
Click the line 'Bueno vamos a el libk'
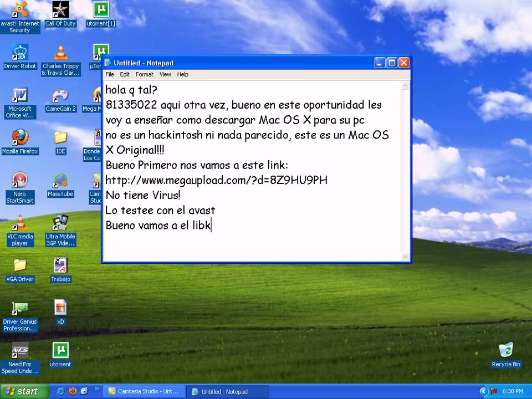[x=158, y=226]
